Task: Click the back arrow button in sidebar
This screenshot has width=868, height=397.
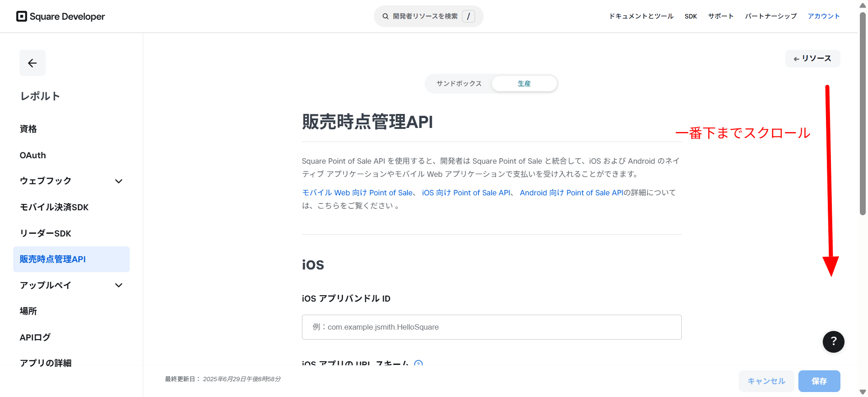Action: click(33, 63)
